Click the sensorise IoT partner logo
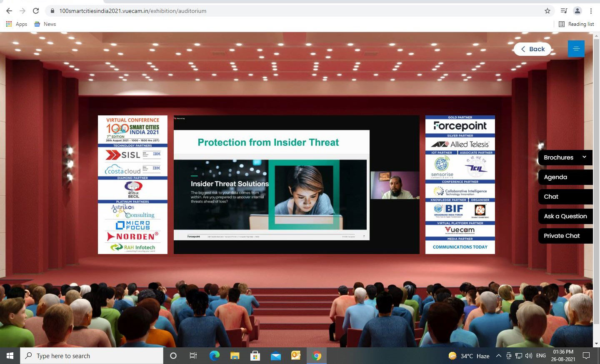Screen dimensions: 600x364 pos(442,167)
